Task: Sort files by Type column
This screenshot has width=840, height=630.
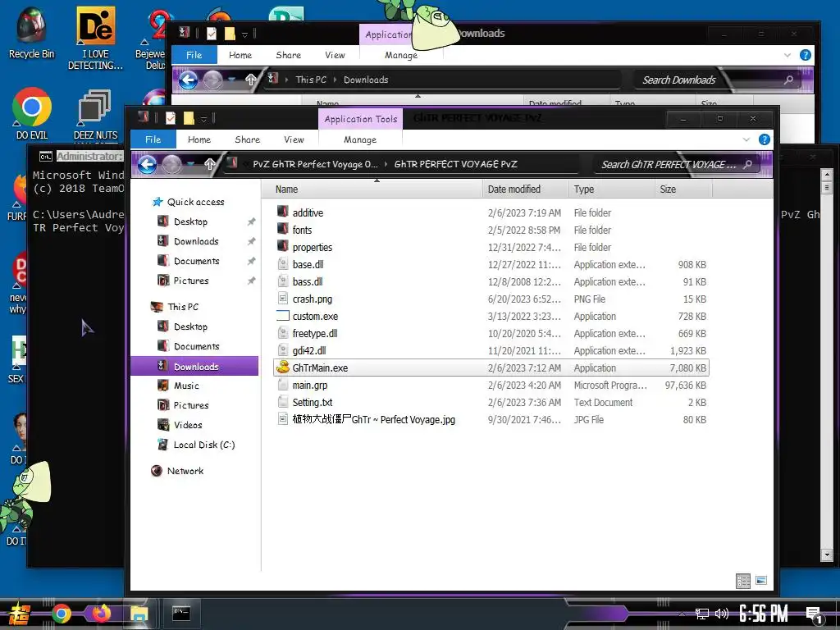Action: (x=611, y=189)
